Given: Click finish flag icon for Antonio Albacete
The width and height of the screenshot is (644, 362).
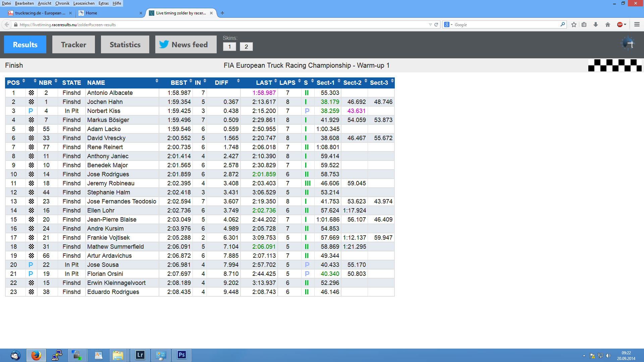Looking at the screenshot, I should [x=31, y=93].
